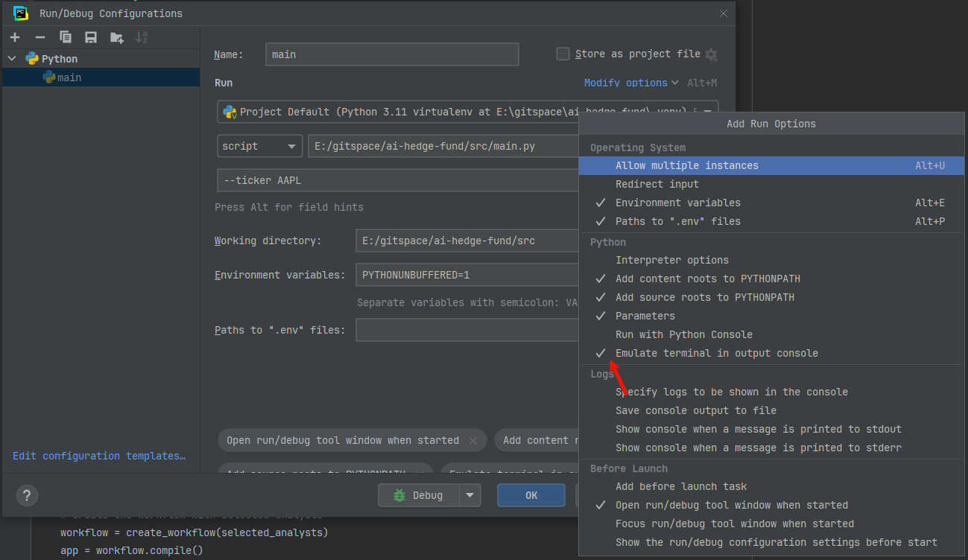Click the Environment variables field
This screenshot has width=968, height=560.
(x=468, y=275)
